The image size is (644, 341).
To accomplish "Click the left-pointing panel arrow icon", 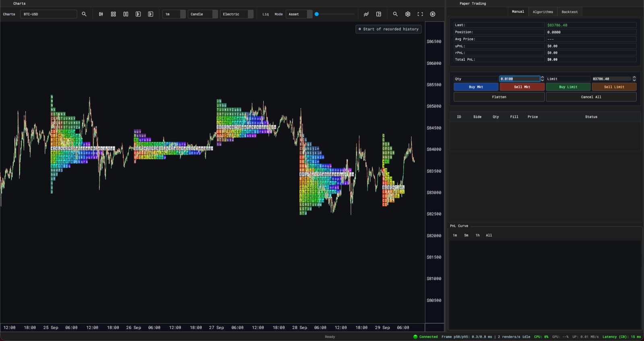I will click(x=138, y=14).
